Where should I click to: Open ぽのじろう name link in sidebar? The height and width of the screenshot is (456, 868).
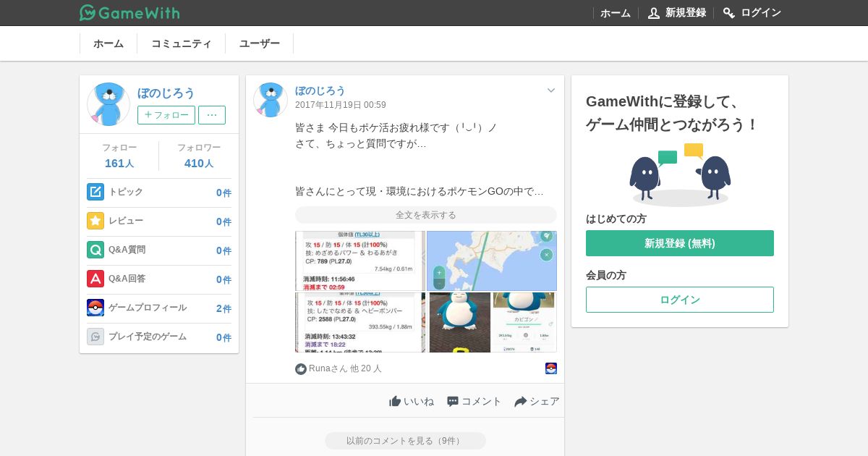(166, 93)
